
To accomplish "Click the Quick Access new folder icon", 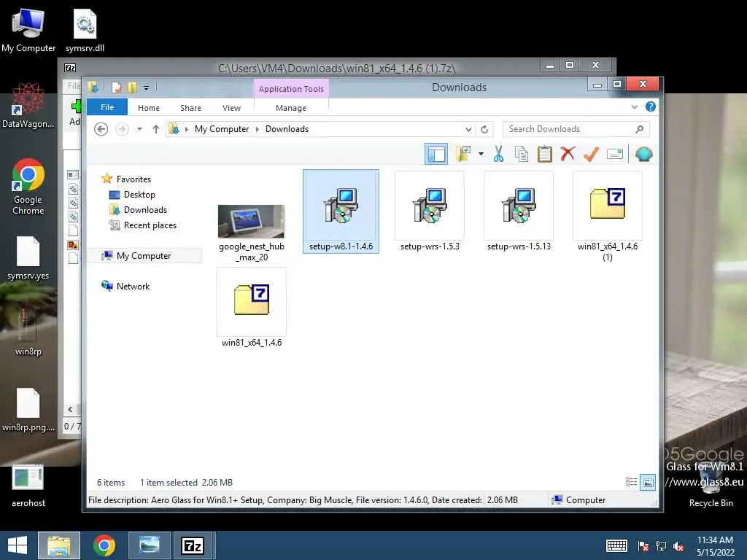I will pyautogui.click(x=133, y=87).
